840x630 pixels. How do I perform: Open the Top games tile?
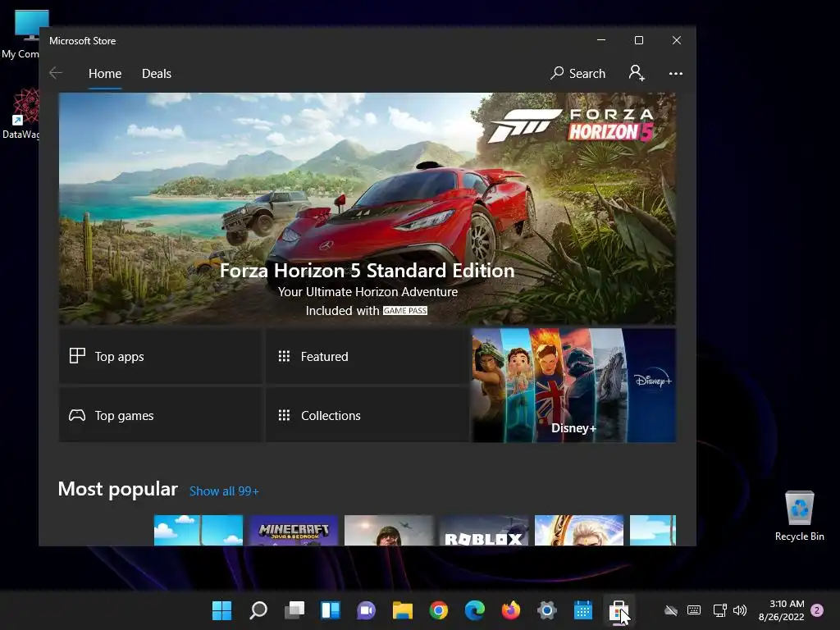161,415
